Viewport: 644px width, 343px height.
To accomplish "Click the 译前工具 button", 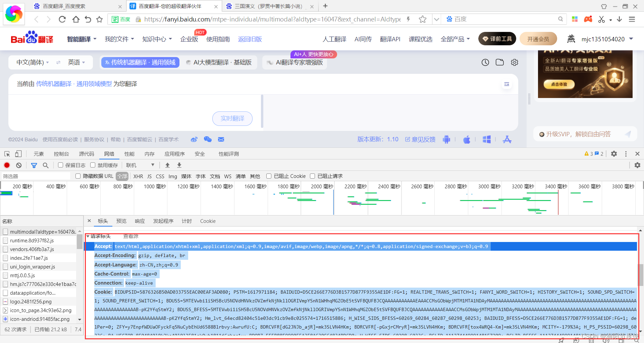I will click(x=497, y=39).
